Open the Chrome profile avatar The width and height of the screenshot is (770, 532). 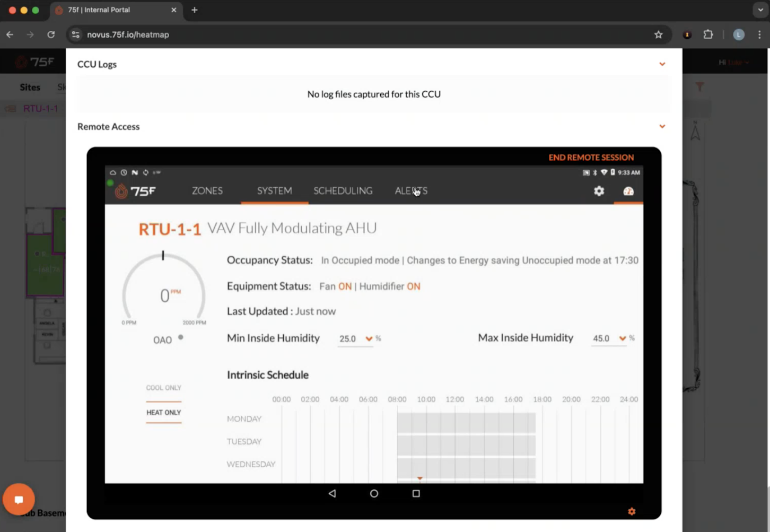point(739,34)
